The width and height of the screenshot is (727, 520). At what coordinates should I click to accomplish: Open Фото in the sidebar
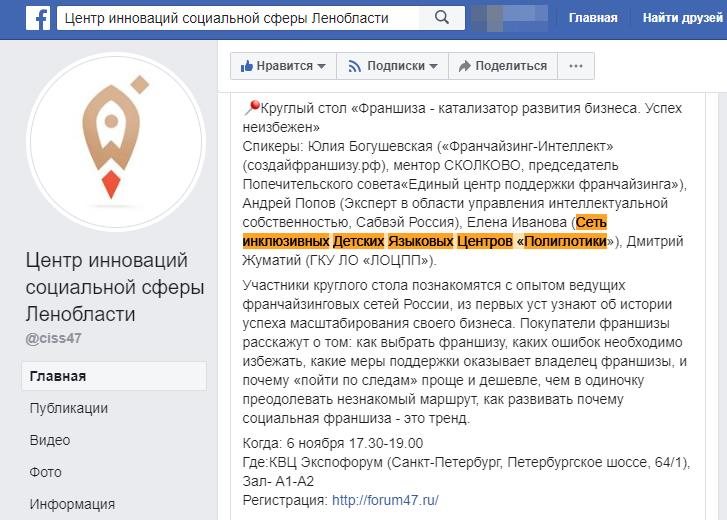coord(45,472)
